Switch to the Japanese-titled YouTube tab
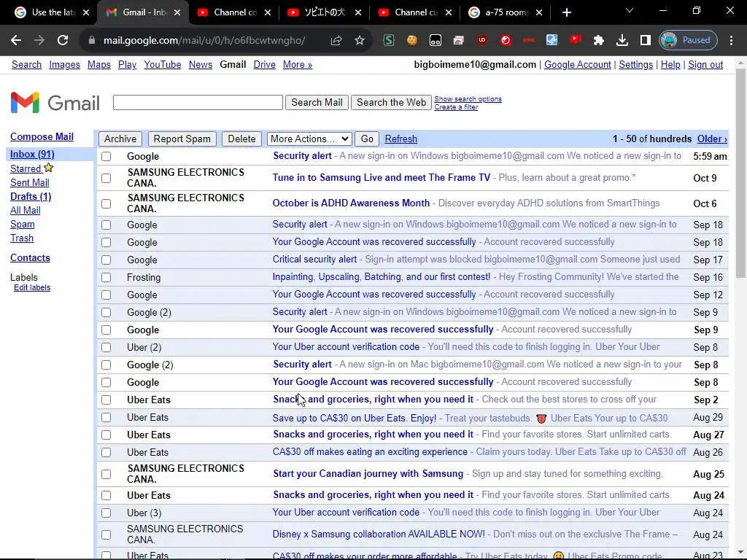Viewport: 747px width, 560px height. point(325,12)
